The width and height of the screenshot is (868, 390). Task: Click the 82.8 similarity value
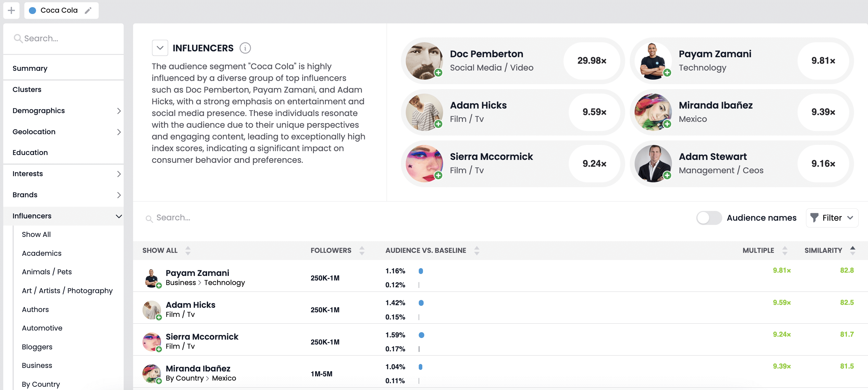coord(847,271)
